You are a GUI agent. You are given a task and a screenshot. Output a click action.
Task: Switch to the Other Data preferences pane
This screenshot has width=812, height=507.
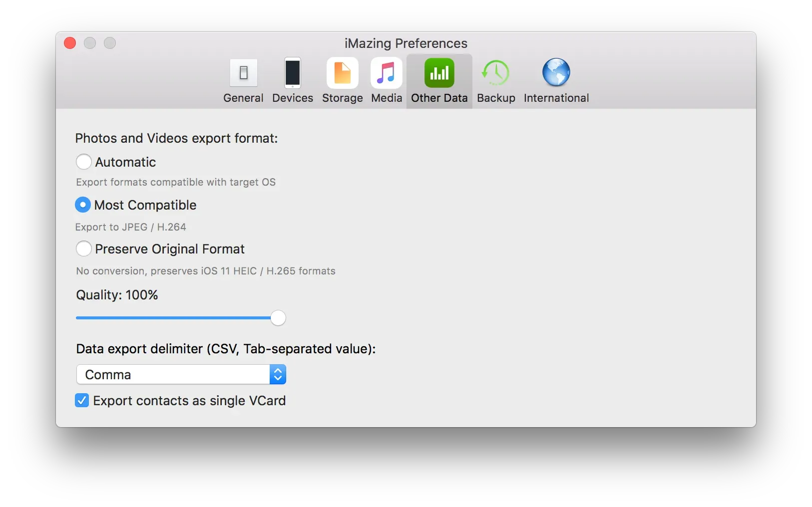point(439,80)
